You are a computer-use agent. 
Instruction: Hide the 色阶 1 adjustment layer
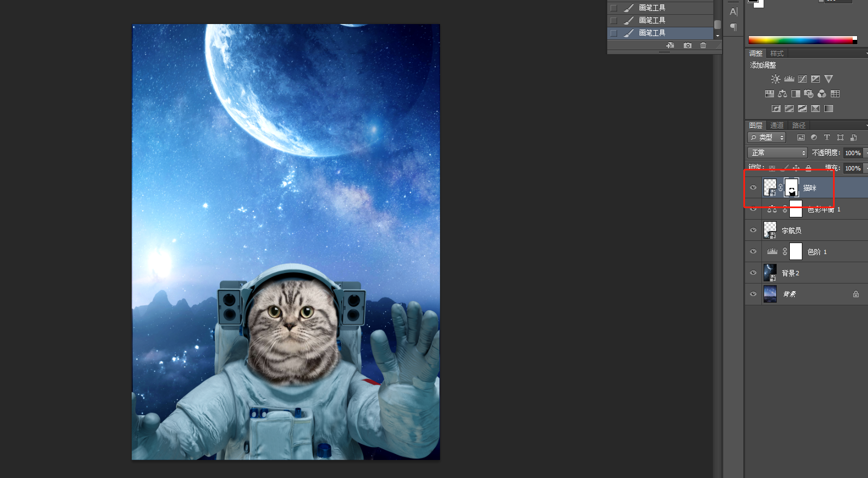tap(753, 251)
